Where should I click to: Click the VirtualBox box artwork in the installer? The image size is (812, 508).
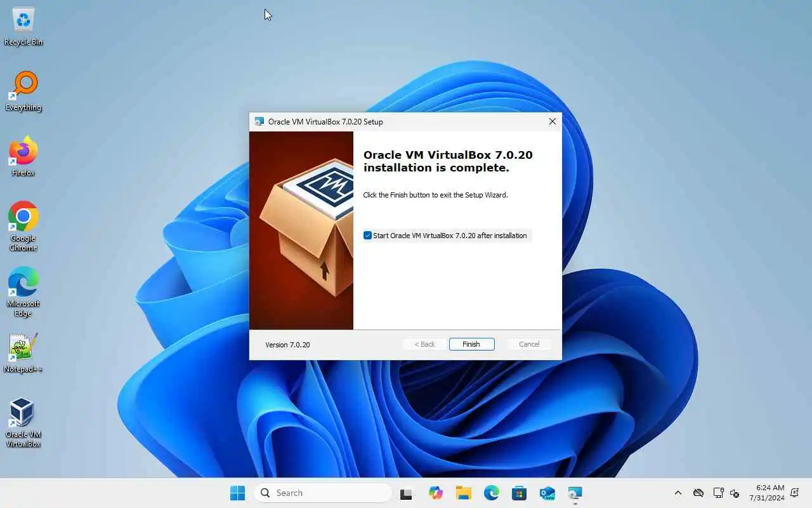coord(301,231)
